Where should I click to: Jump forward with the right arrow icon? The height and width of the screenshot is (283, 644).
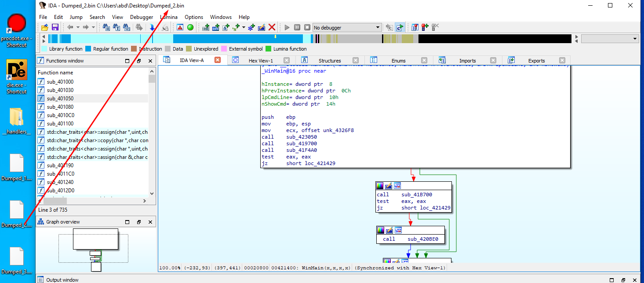tap(86, 27)
